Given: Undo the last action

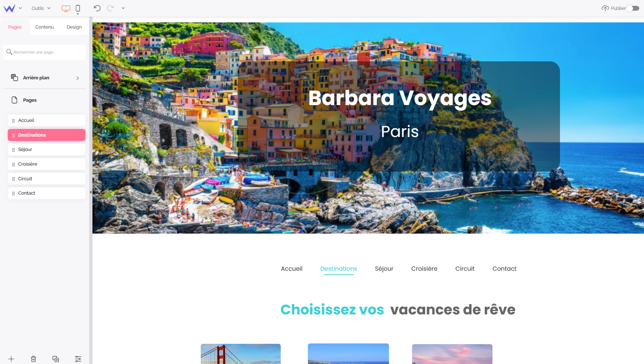Looking at the screenshot, I should 97,8.
